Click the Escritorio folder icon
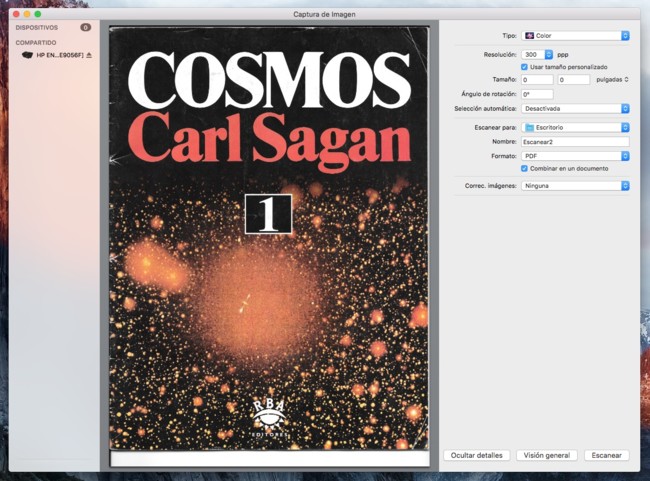Image resolution: width=650 pixels, height=481 pixels. coord(529,127)
